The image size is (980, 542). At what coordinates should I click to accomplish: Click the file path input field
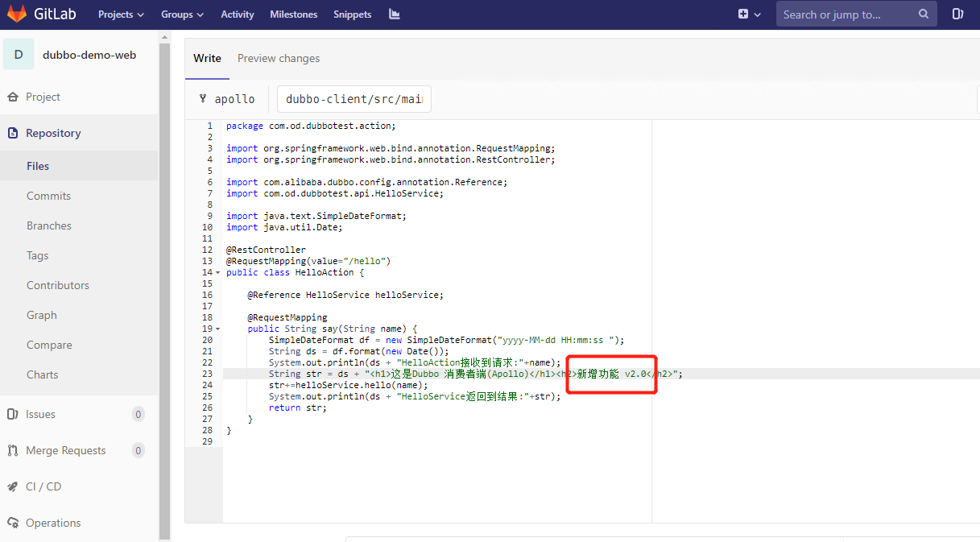tap(354, 99)
